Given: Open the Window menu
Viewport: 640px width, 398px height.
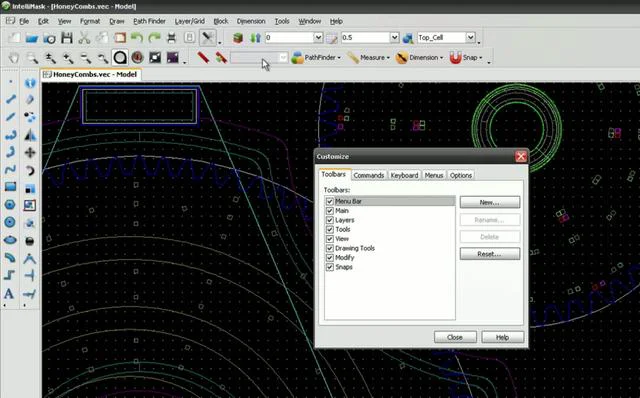Looking at the screenshot, I should point(309,21).
